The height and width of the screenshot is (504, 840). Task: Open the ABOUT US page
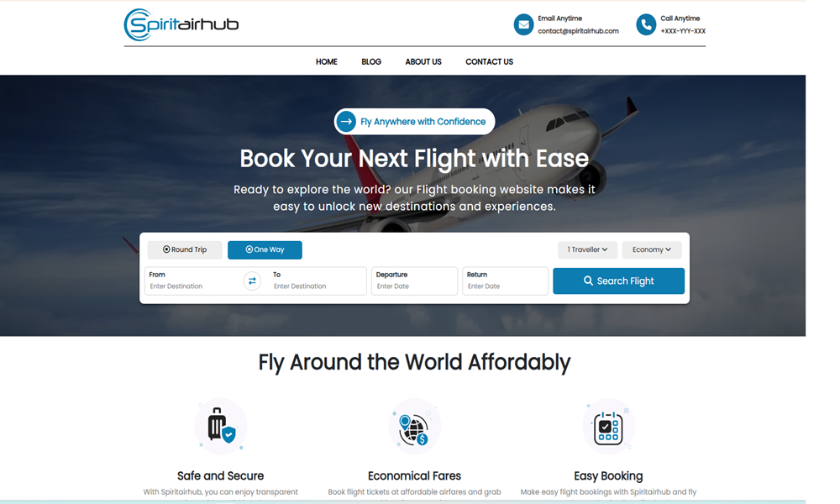(423, 61)
